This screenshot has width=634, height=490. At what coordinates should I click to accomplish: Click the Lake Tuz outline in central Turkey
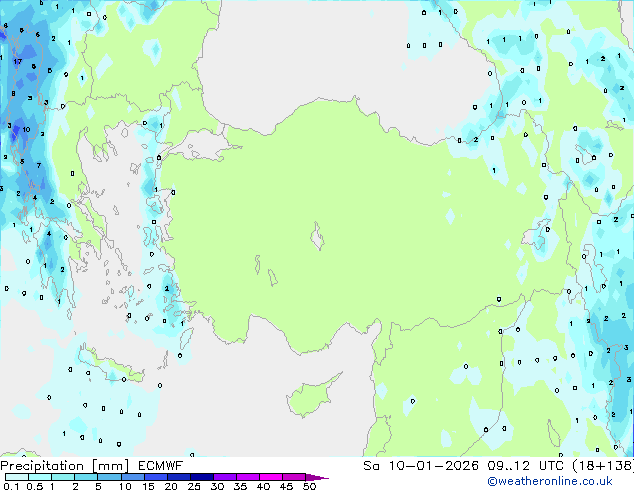click(x=319, y=239)
